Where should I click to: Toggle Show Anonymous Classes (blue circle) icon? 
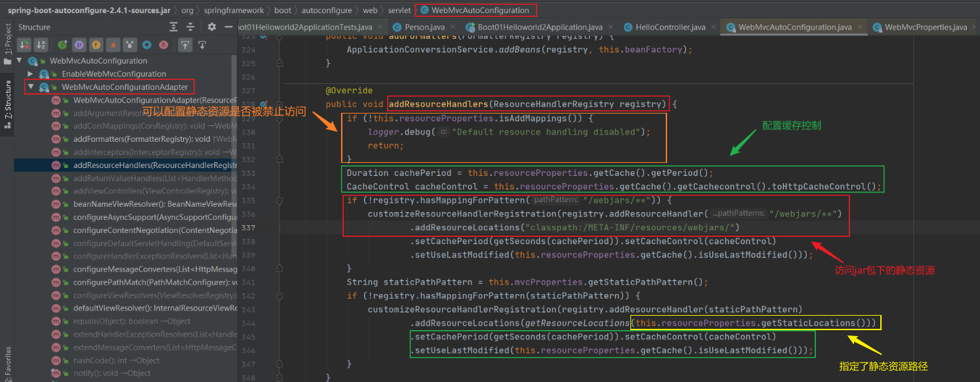(x=147, y=45)
